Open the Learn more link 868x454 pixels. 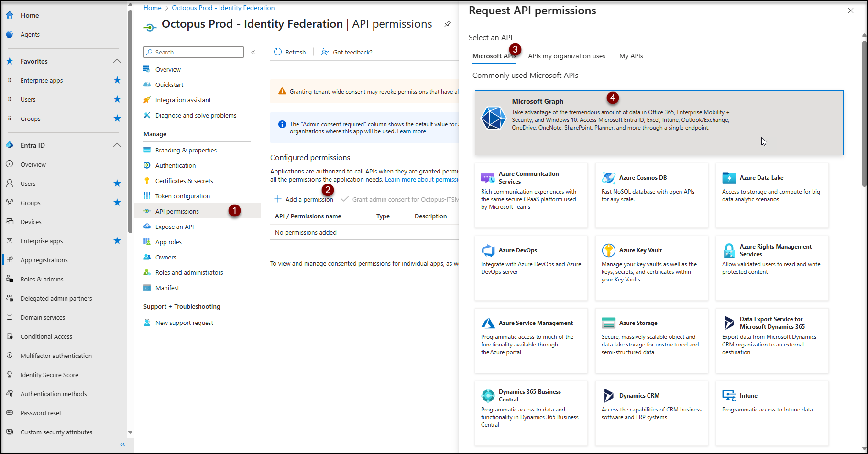tap(411, 132)
